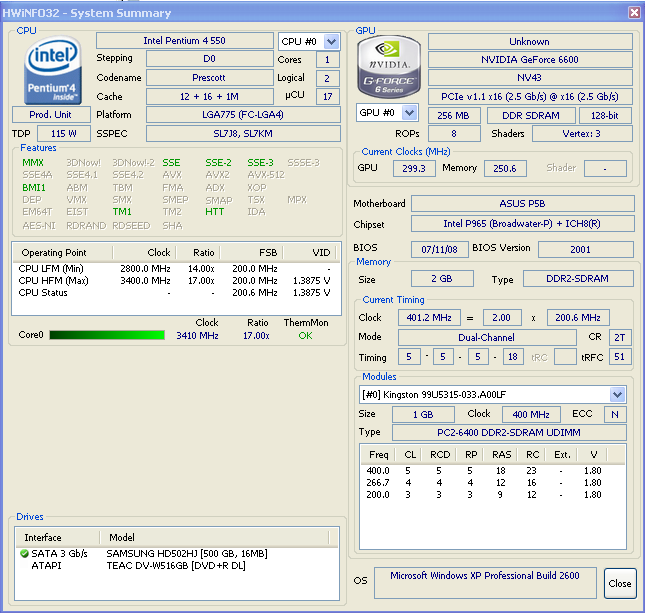The image size is (645, 613).
Task: Click the green SATA drive status icon
Action: pyautogui.click(x=24, y=554)
